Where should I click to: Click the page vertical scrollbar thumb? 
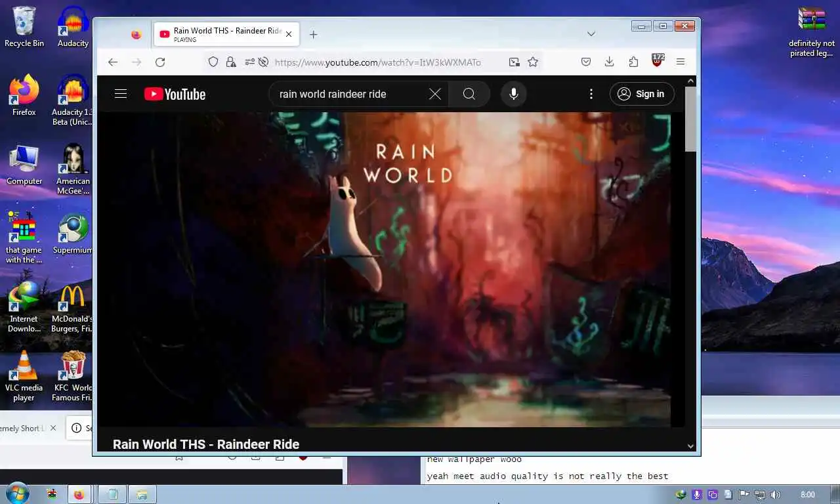tap(690, 119)
